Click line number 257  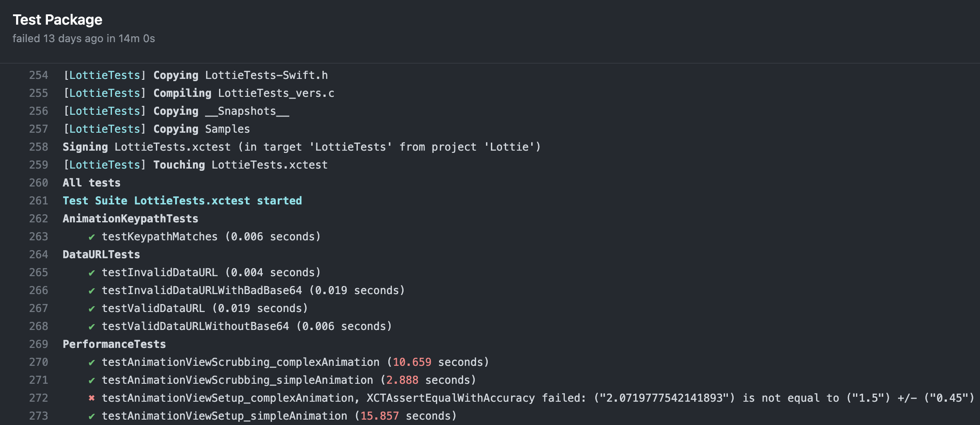coord(39,129)
